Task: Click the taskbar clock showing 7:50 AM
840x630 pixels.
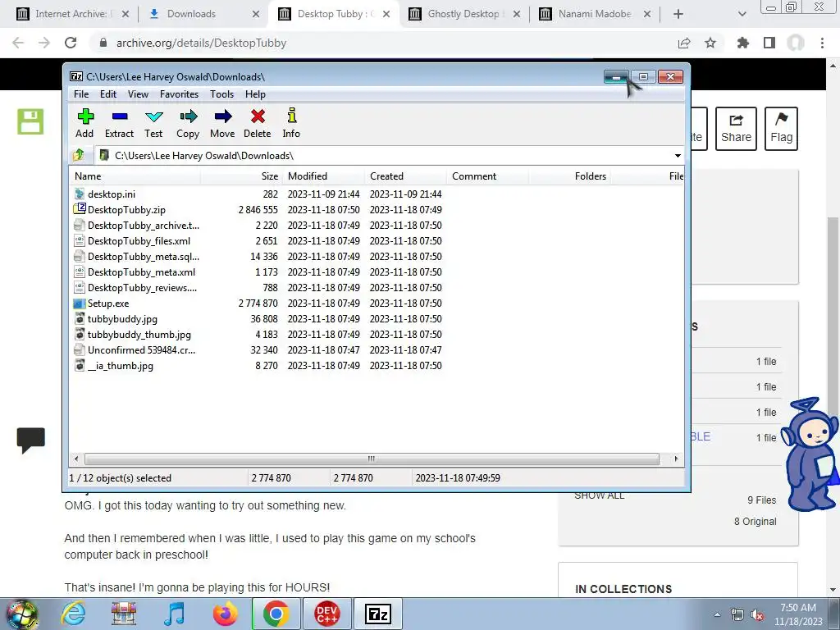Action: tap(798, 614)
